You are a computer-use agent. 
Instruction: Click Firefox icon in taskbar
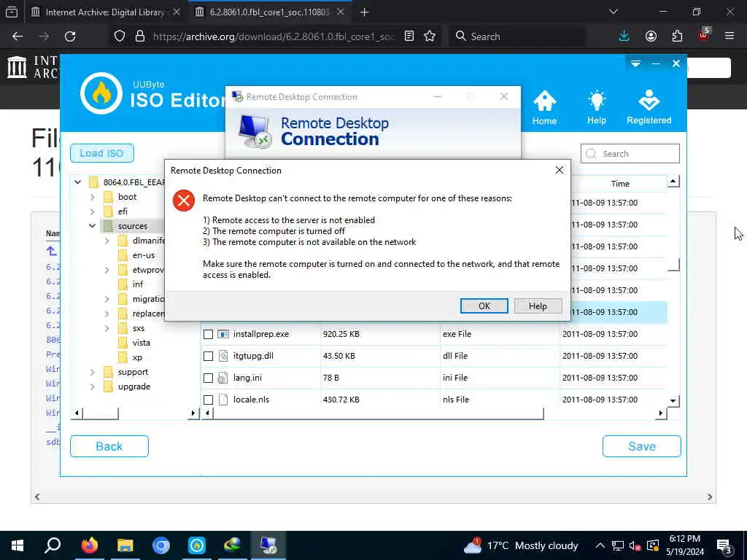point(90,545)
